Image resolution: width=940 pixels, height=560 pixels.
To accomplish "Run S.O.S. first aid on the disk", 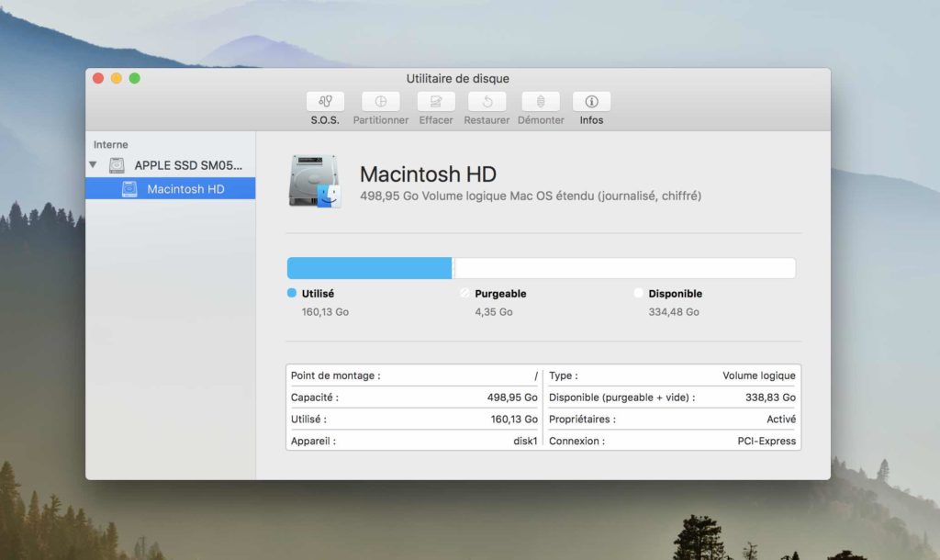I will 325,104.
